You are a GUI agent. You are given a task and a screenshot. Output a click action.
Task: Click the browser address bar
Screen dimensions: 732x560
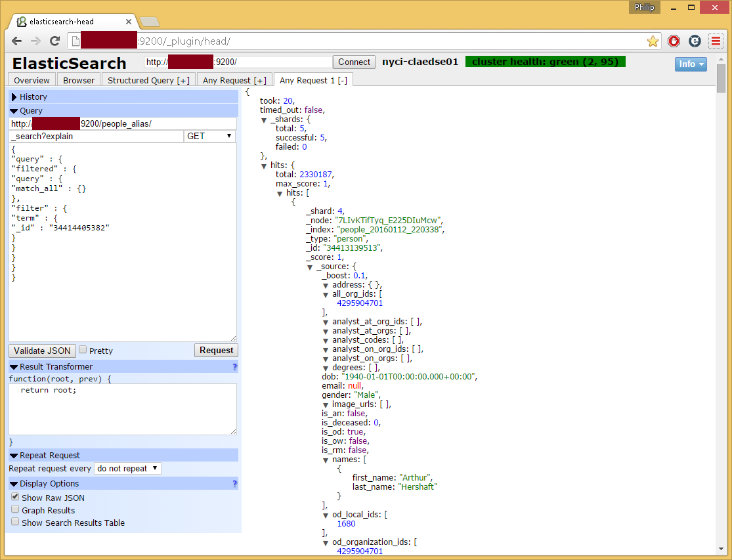coord(365,41)
